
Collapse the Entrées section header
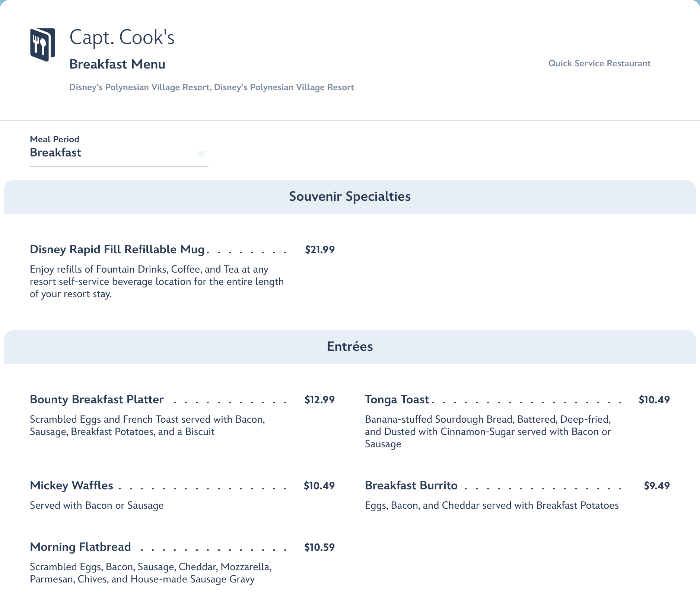pyautogui.click(x=350, y=347)
